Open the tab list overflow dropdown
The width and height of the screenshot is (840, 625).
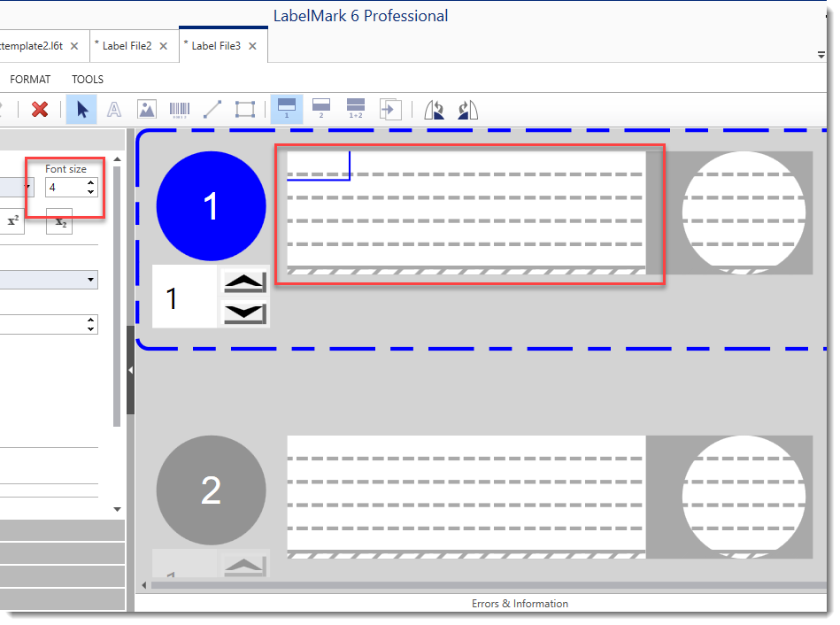coord(821,55)
